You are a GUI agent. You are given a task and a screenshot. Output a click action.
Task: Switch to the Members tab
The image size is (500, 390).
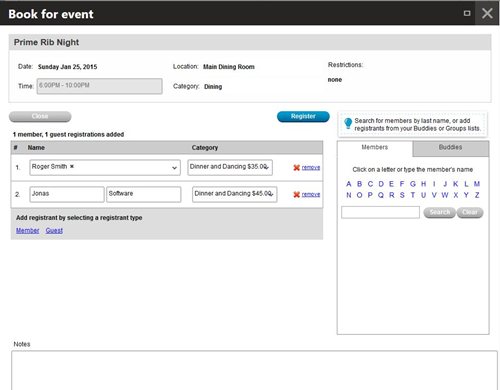[x=375, y=147]
